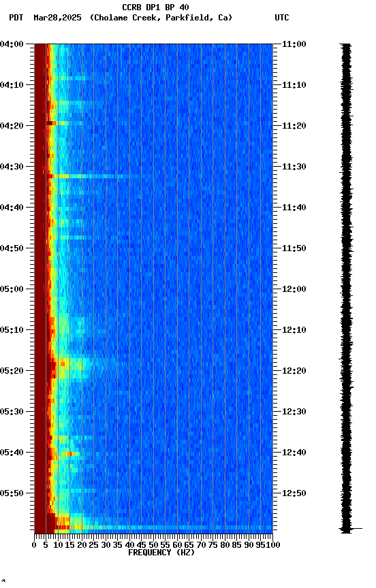Click the '12:30' UTC time label
This screenshot has height=588, width=376.
coord(294,412)
